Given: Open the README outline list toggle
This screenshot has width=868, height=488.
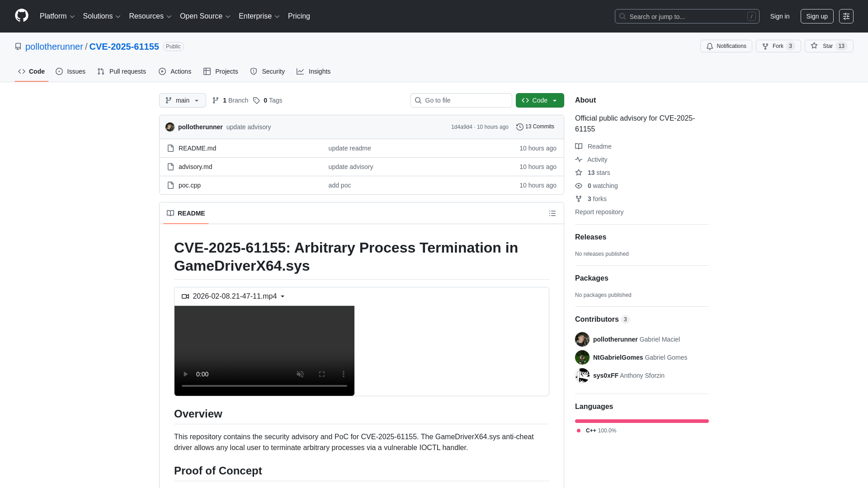Looking at the screenshot, I should coord(552,213).
